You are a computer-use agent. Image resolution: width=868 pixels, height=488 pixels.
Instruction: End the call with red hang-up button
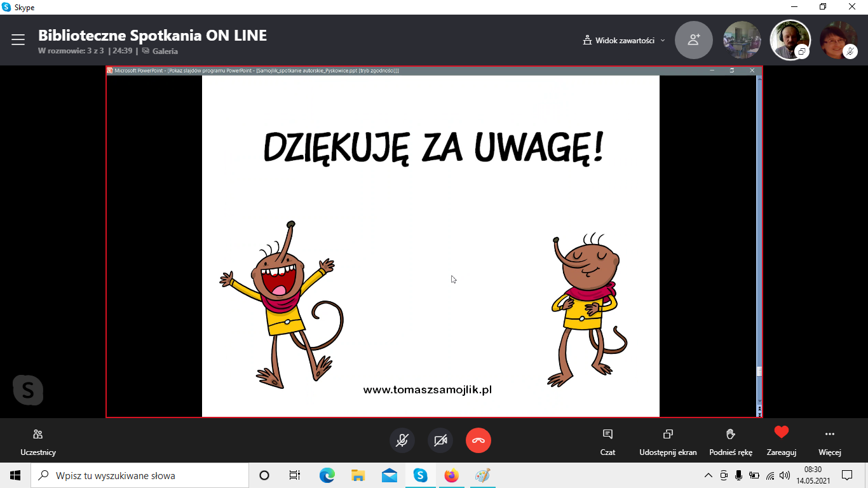[x=478, y=440]
